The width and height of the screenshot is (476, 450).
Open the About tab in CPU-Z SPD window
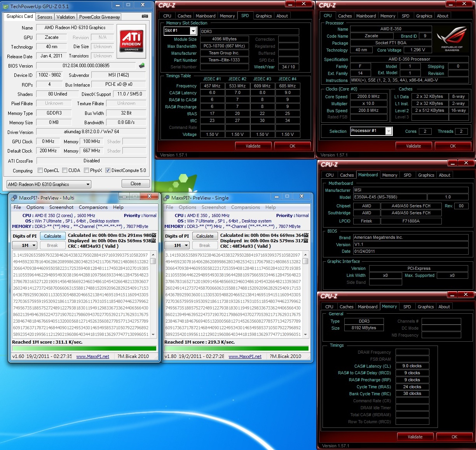click(x=282, y=16)
